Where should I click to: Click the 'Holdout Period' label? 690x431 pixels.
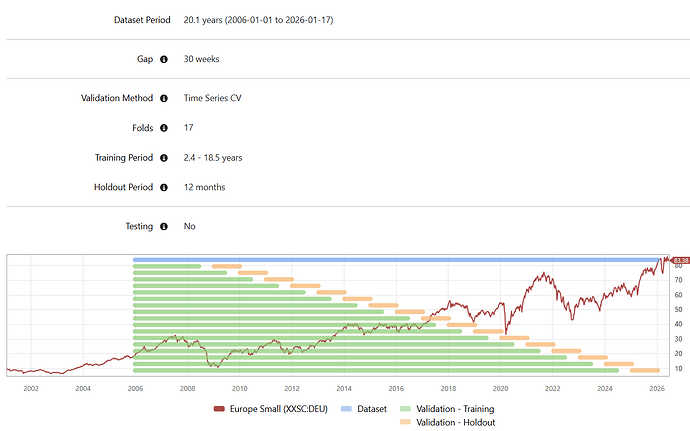tap(124, 187)
